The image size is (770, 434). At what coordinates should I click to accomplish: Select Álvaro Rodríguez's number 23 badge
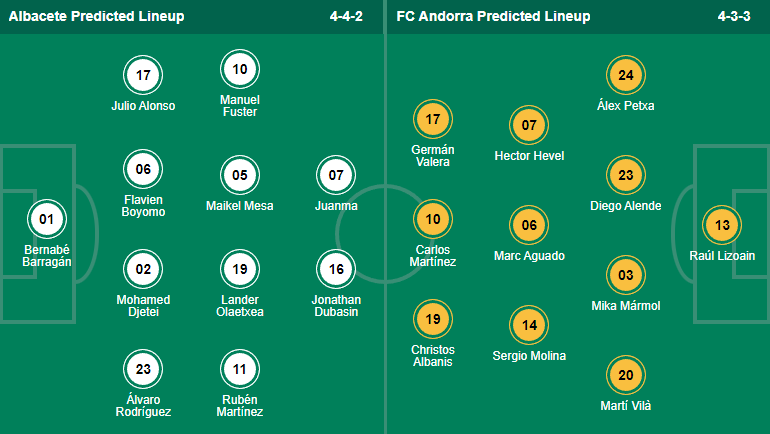[x=143, y=369]
